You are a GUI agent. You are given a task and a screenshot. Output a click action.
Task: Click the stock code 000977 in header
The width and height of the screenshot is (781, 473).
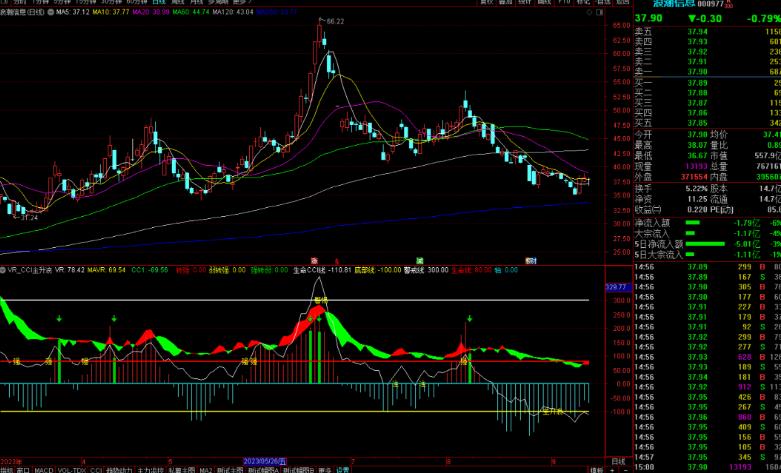[x=710, y=4]
